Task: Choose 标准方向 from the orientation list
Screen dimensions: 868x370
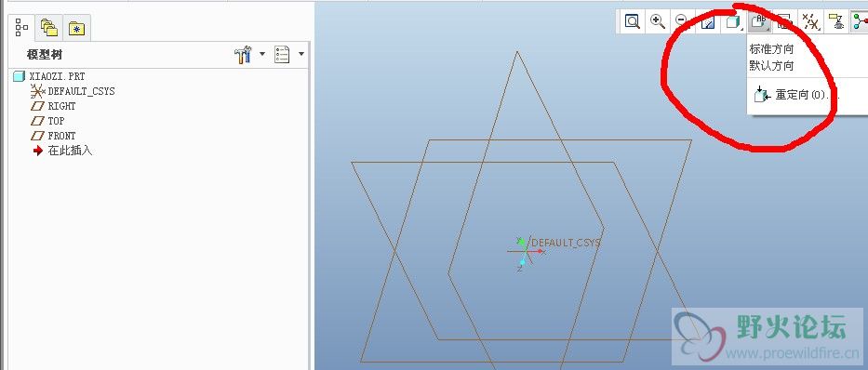Action: click(771, 49)
